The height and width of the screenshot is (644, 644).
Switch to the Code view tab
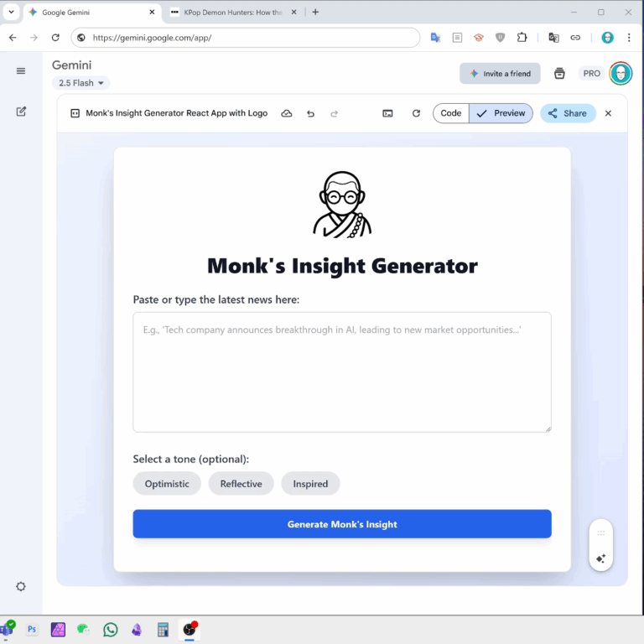pos(450,113)
